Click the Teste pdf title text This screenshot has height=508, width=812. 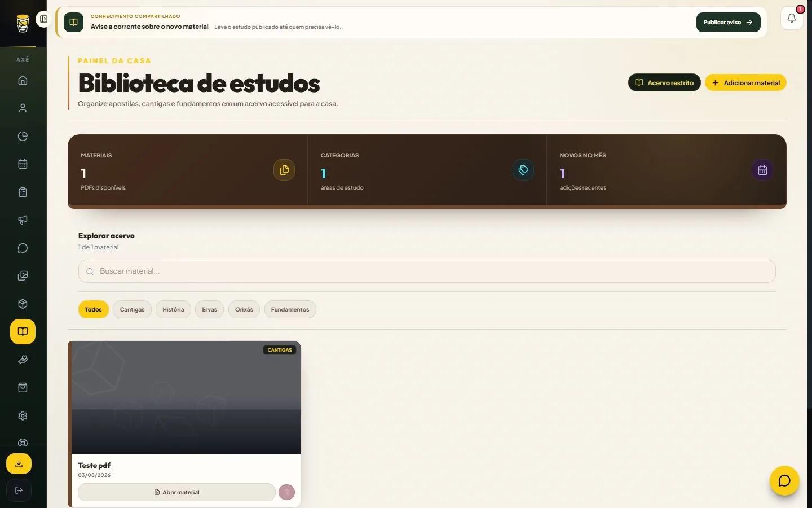pyautogui.click(x=94, y=465)
